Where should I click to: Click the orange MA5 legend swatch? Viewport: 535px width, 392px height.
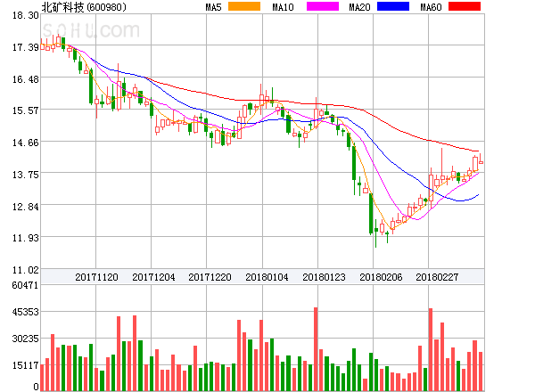tap(244, 6)
